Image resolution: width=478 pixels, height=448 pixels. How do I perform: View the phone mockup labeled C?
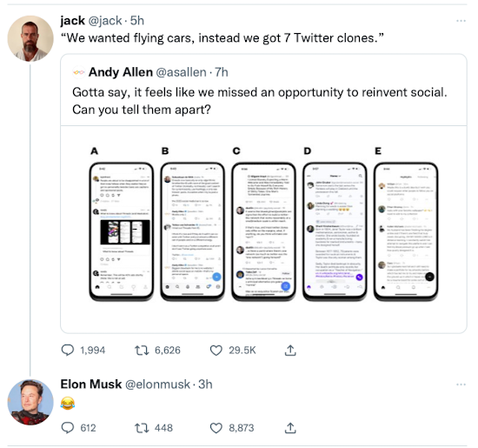tap(263, 231)
